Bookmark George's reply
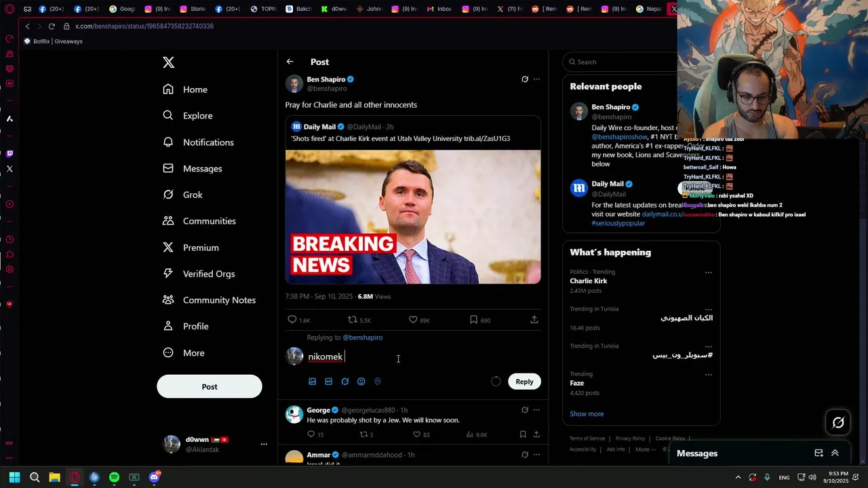 pyautogui.click(x=523, y=434)
